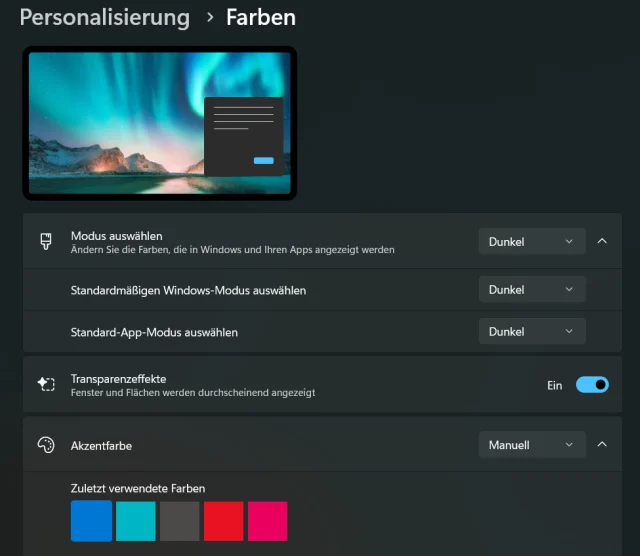The height and width of the screenshot is (556, 640).
Task: Click the Transparenzeffekte row label
Action: pyautogui.click(x=118, y=379)
